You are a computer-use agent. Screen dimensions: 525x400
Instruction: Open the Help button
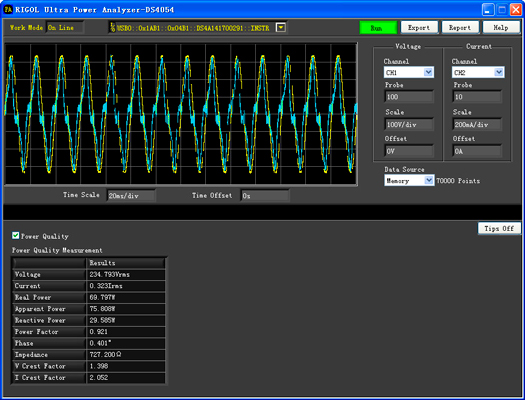tap(501, 28)
